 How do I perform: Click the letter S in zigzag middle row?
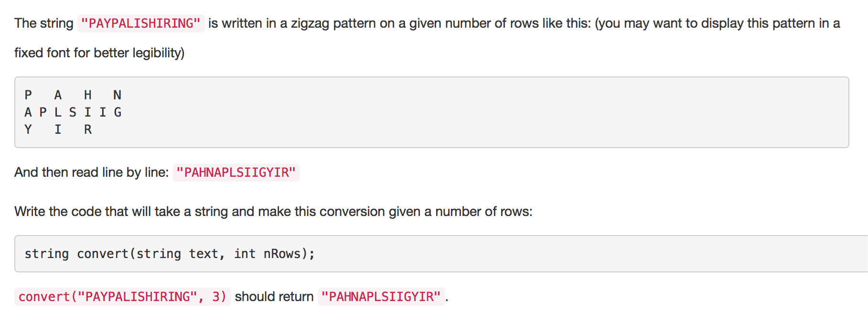[x=73, y=112]
